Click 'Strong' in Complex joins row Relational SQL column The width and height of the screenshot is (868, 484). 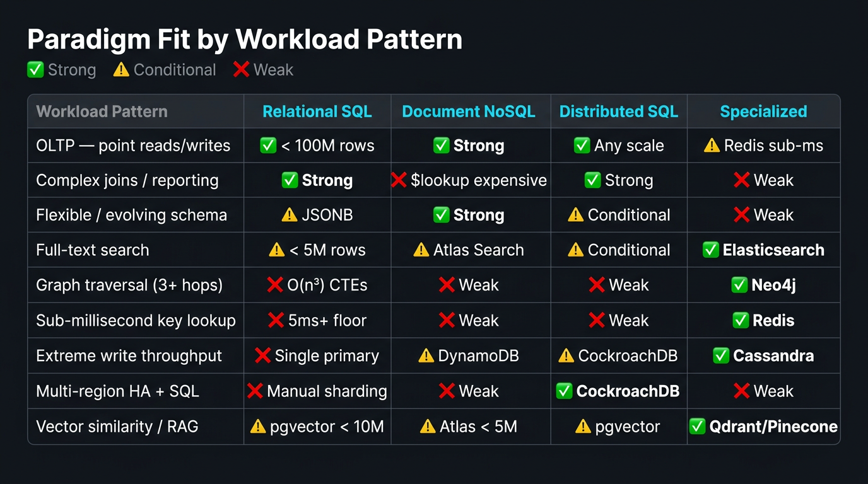point(327,180)
